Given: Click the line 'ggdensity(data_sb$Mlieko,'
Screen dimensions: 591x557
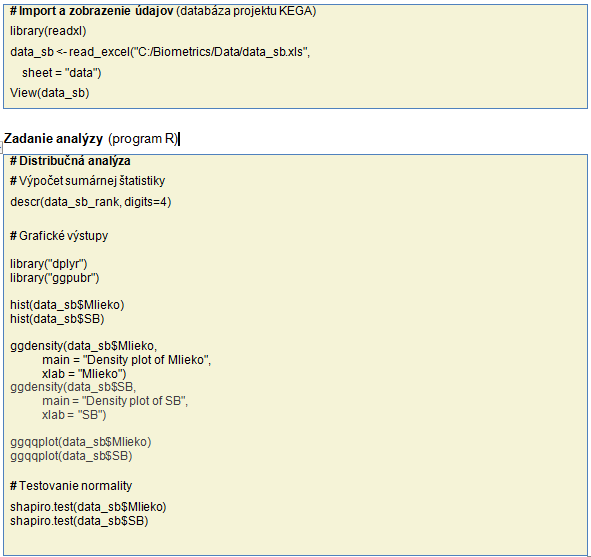Looking at the screenshot, I should [x=83, y=346].
